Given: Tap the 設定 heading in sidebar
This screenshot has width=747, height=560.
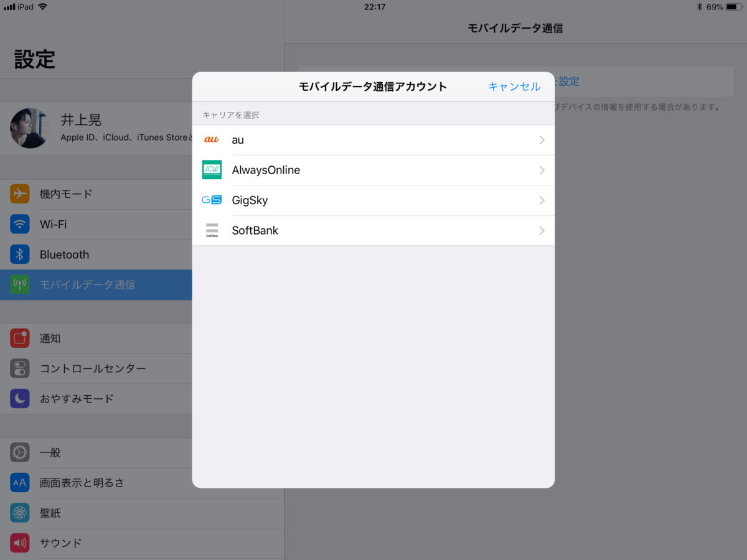Looking at the screenshot, I should click(35, 60).
